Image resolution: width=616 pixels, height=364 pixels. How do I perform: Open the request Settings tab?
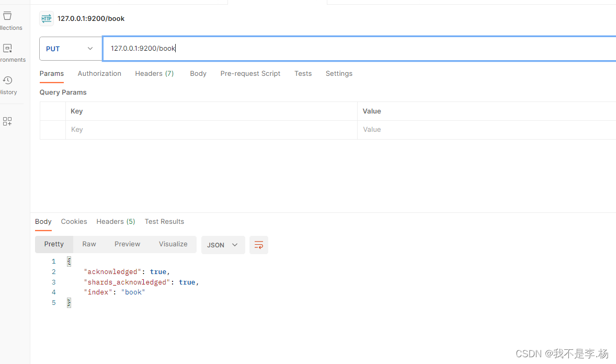339,74
